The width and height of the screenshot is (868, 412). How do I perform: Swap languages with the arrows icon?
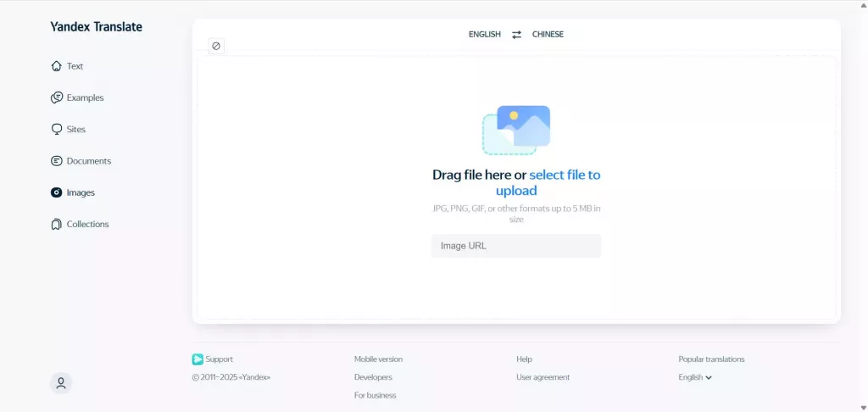[516, 34]
